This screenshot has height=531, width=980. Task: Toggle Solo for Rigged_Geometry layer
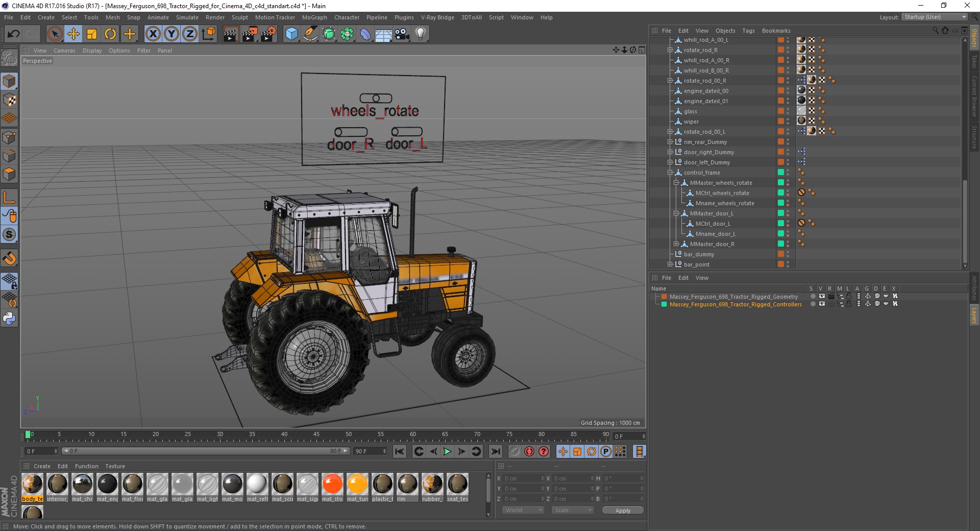pyautogui.click(x=813, y=296)
